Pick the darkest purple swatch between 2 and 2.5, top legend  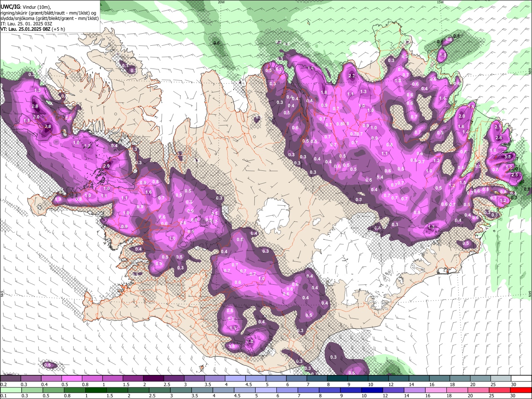153,379
